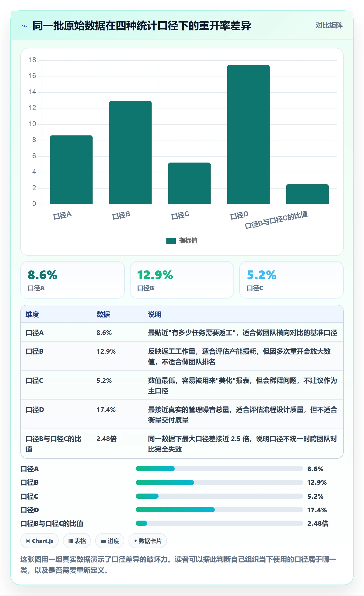Select the 12.9% table cell
364x596 pixels.
click(x=106, y=351)
